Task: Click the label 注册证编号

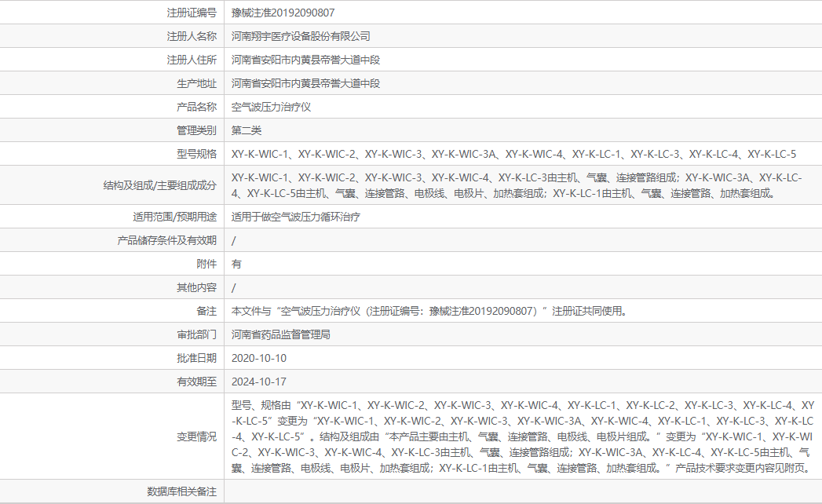Action: (x=192, y=13)
